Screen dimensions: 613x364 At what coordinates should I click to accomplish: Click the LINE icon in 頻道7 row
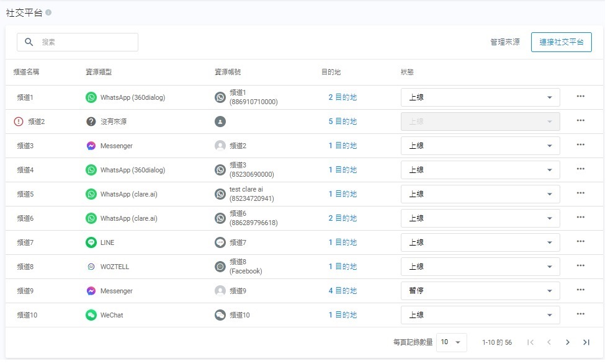91,242
